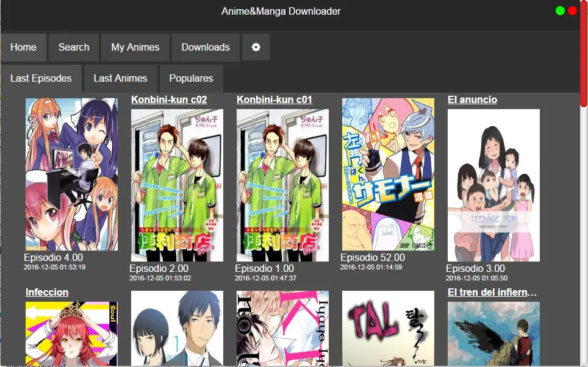This screenshot has width=588, height=367.
Task: Open the Konbini-kun c02 title link
Action: pyautogui.click(x=169, y=100)
